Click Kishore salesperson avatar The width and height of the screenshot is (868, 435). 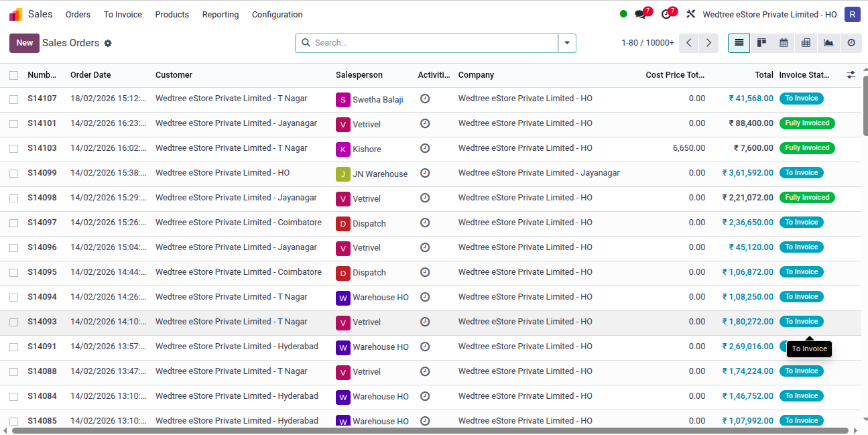pos(343,149)
